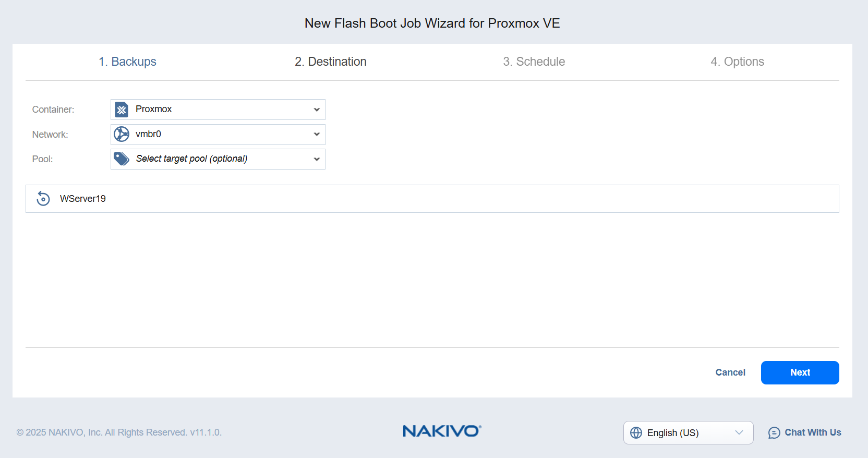Select the WServer19 backup row
This screenshot has width=868, height=458.
[x=432, y=199]
